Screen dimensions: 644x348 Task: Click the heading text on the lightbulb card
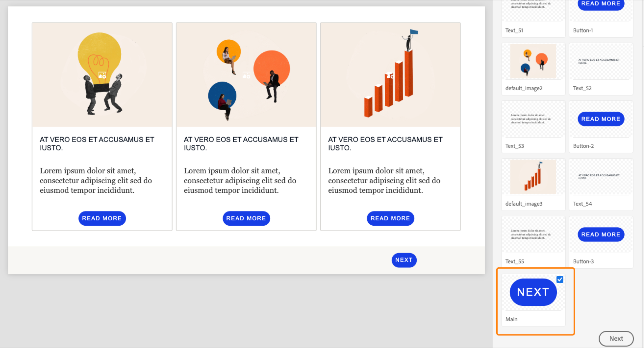pos(97,144)
